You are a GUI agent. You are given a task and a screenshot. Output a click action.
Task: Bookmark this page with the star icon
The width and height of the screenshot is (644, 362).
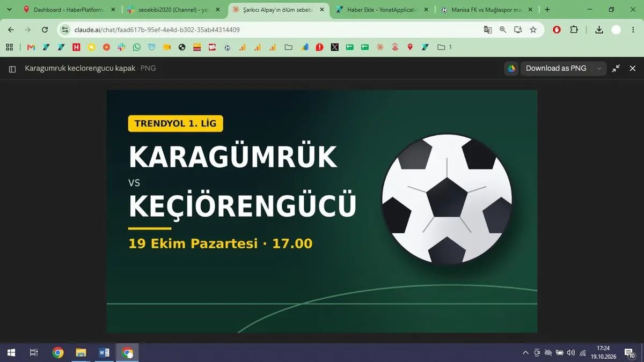coord(533,30)
